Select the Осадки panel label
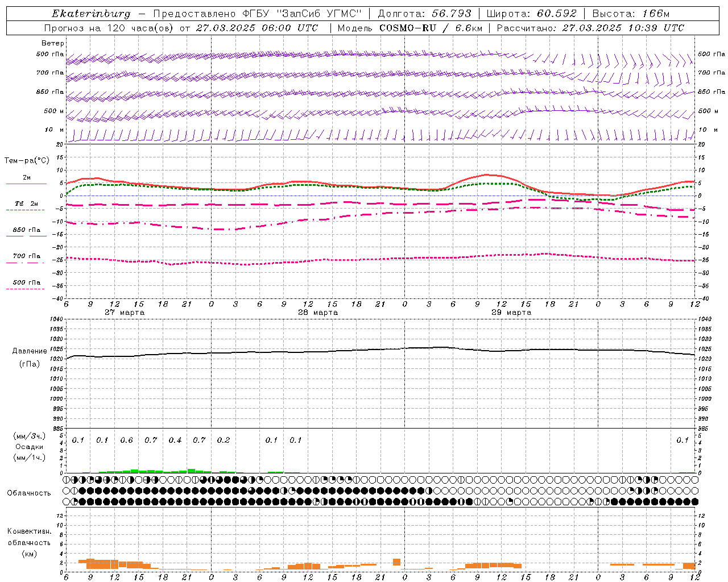The width and height of the screenshot is (728, 582). (x=29, y=447)
